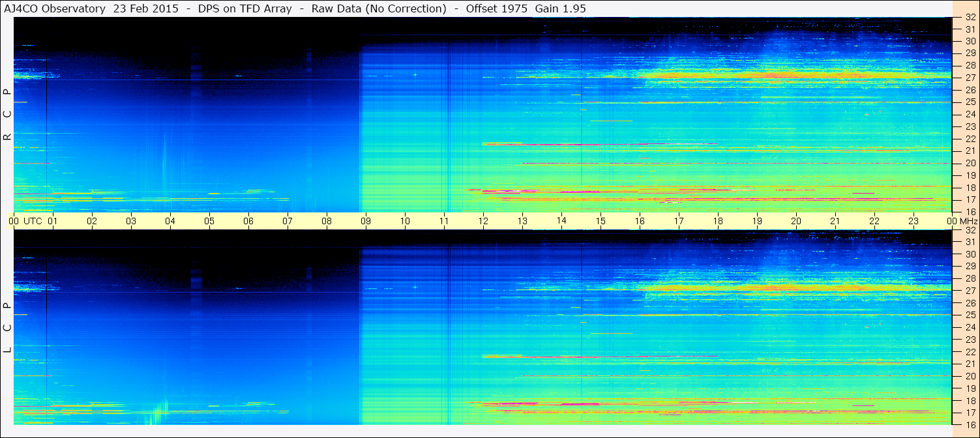The image size is (980, 438).
Task: Select the 02 hour mark on time axis
Action: [92, 221]
